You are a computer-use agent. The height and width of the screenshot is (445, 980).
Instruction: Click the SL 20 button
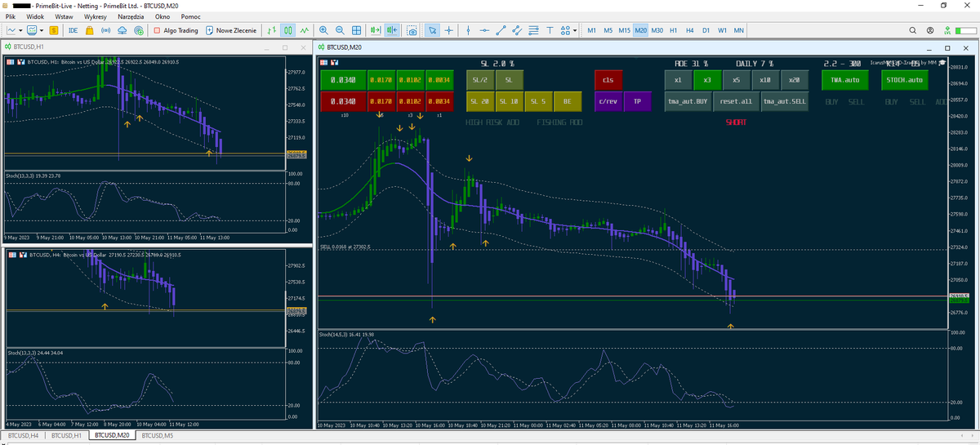480,101
